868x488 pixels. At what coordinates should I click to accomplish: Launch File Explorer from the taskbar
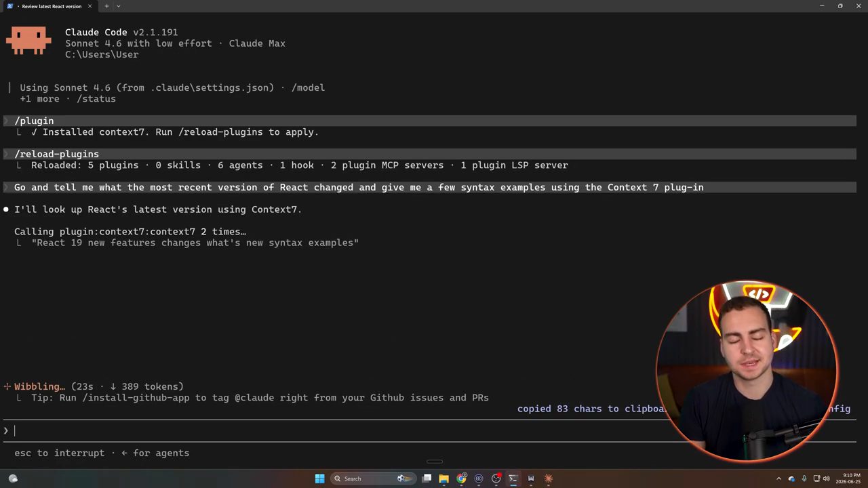tap(443, 479)
